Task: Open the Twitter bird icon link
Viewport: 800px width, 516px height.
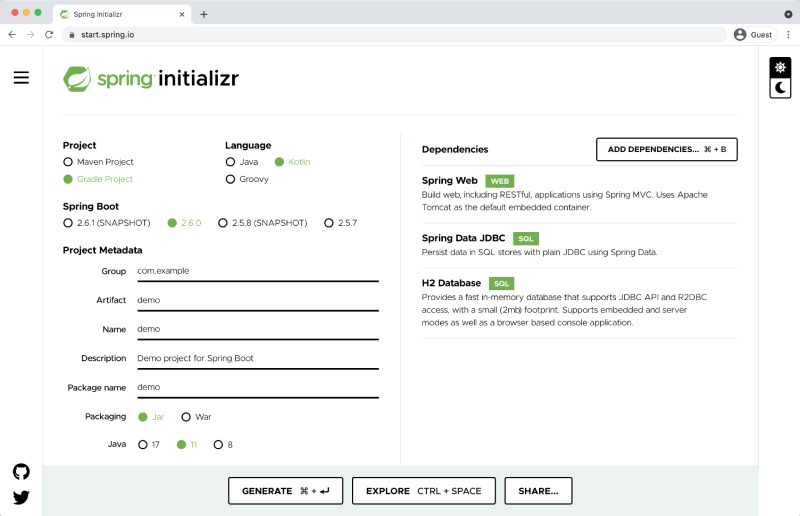Action: tap(21, 497)
